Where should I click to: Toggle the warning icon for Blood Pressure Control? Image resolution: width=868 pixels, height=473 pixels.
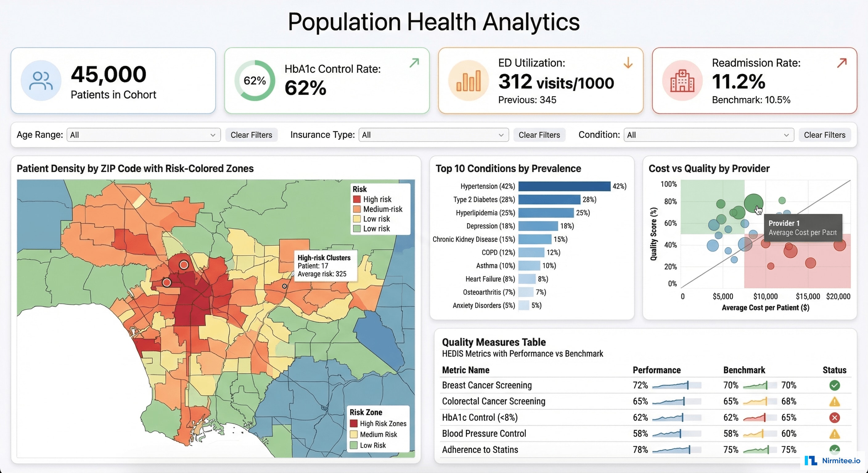tap(835, 434)
